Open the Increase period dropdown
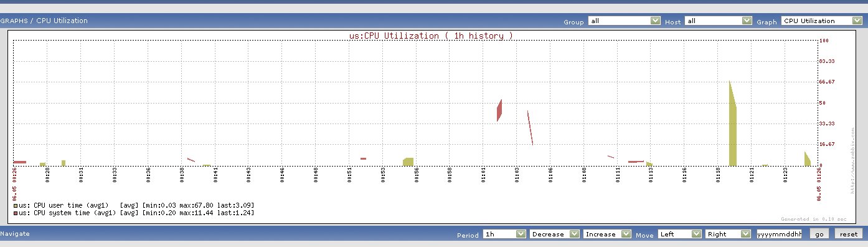Image resolution: width=868 pixels, height=247 pixels. coord(607,234)
